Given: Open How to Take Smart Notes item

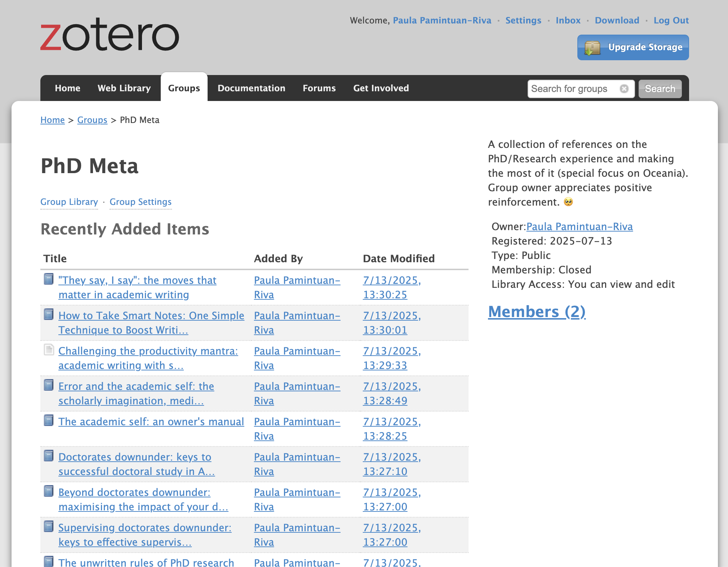Looking at the screenshot, I should coord(151,323).
